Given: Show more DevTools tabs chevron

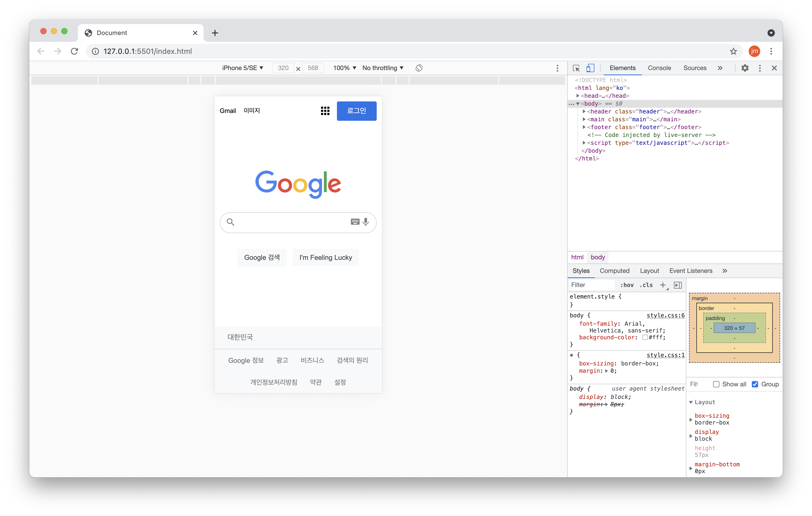Looking at the screenshot, I should [x=720, y=68].
